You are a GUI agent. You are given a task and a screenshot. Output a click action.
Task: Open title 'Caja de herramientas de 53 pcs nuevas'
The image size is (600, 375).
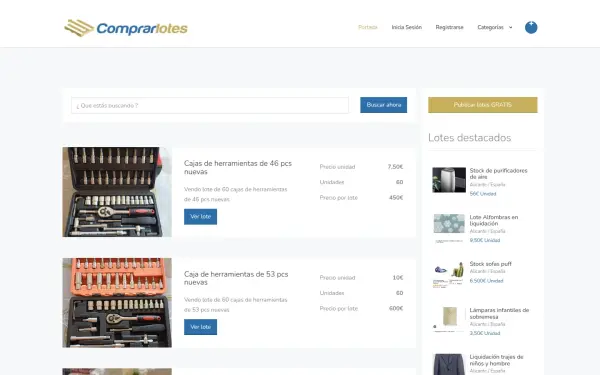[236, 278]
